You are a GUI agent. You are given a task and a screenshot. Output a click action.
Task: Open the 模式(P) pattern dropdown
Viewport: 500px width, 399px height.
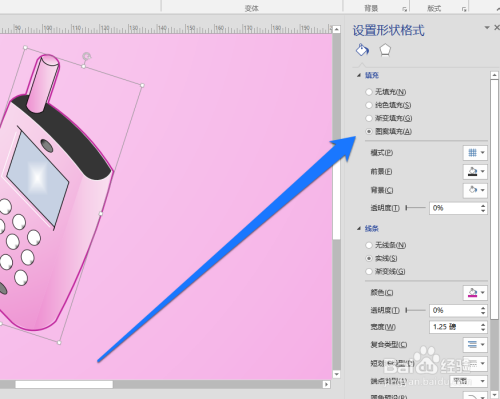tap(475, 153)
